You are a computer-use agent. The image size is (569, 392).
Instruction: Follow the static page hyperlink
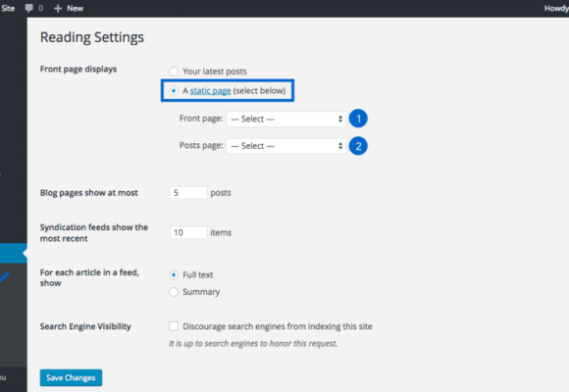click(211, 91)
